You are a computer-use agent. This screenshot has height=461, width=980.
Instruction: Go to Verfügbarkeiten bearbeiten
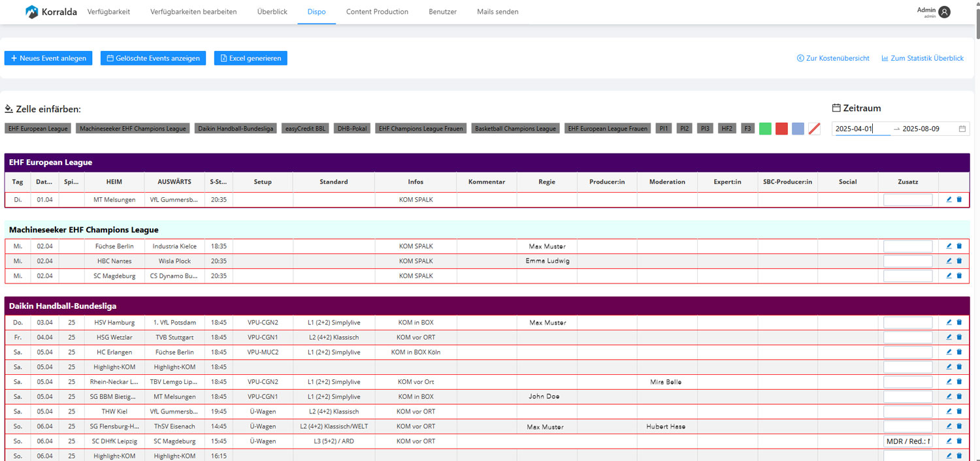coord(193,12)
